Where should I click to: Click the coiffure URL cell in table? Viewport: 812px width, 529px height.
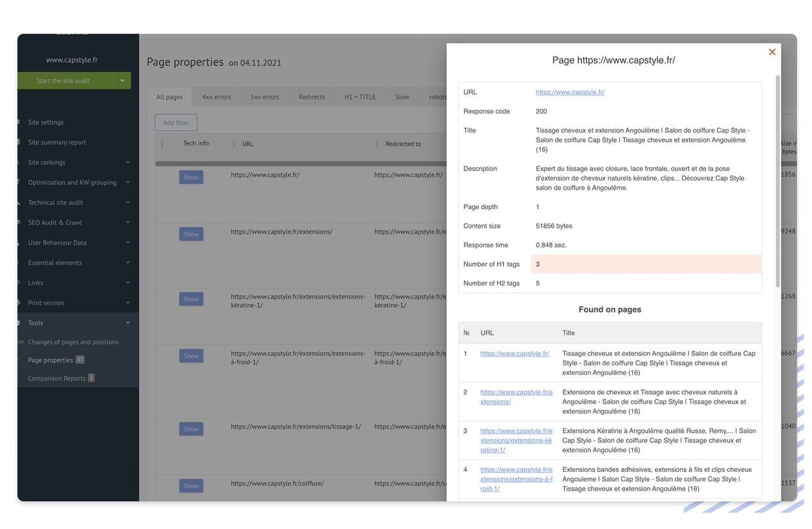click(277, 484)
